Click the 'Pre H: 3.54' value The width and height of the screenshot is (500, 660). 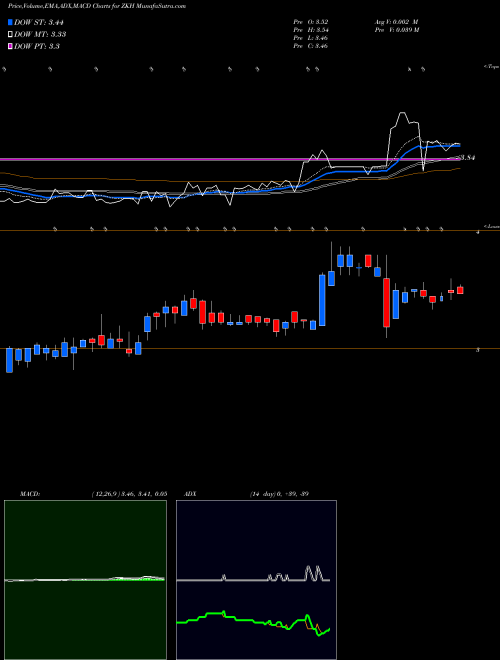(311, 30)
